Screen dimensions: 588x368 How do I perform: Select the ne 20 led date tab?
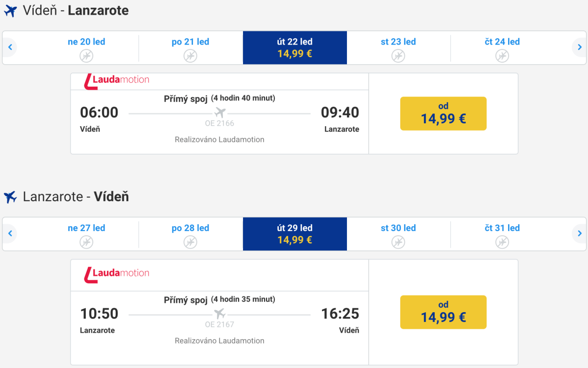tap(86, 48)
